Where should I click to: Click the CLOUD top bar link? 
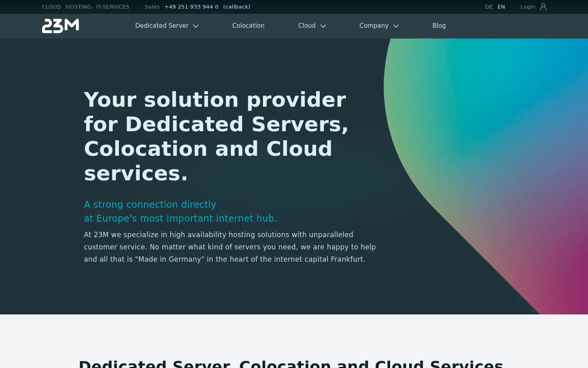[51, 7]
